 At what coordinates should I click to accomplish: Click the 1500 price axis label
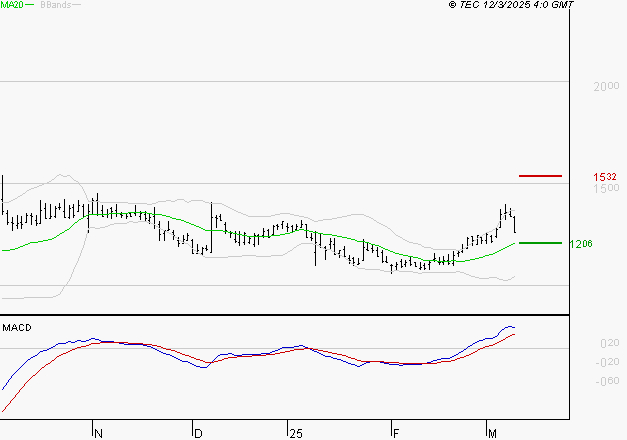click(x=606, y=188)
